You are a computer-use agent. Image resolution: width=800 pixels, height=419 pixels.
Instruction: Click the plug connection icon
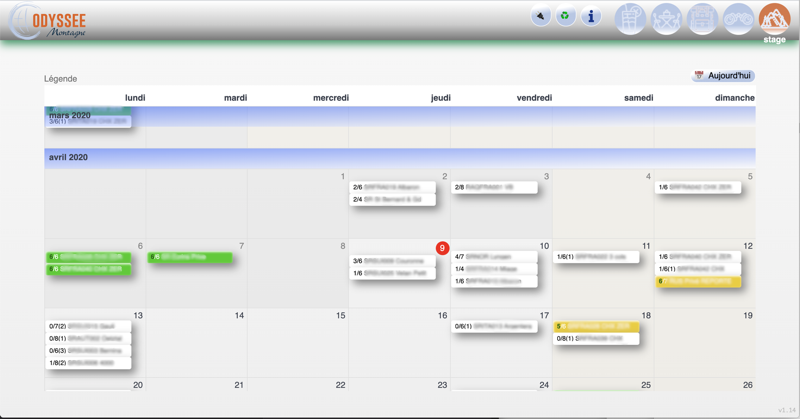tap(540, 16)
